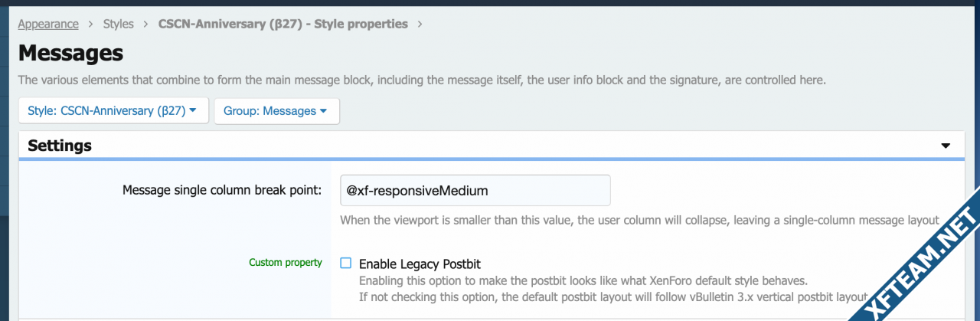The image size is (980, 321).
Task: Click the vBulletin 3.x postbit description text
Action: coord(613,296)
